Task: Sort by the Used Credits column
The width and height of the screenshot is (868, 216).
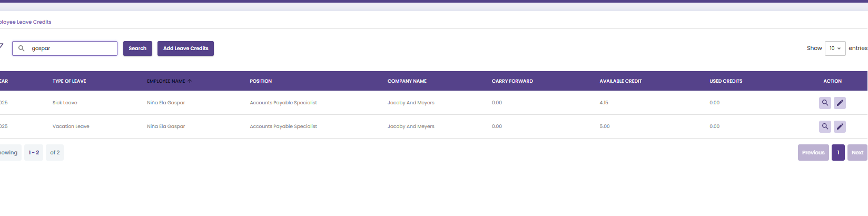Action: pyautogui.click(x=725, y=81)
